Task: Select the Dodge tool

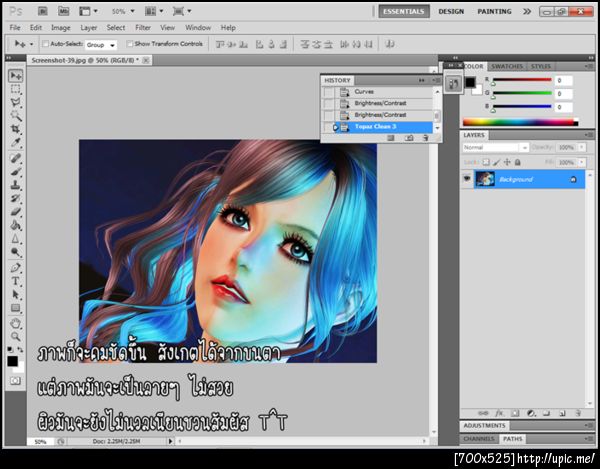Action: pos(16,252)
